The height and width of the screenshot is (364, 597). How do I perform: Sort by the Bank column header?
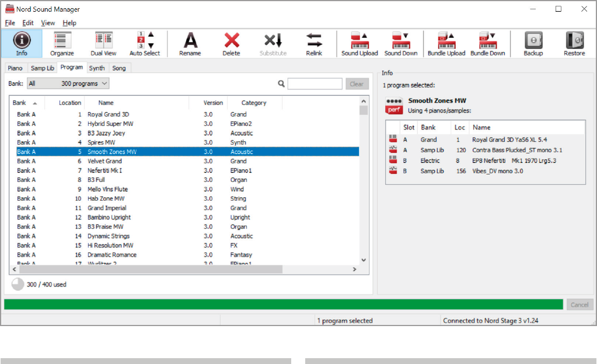[27, 103]
